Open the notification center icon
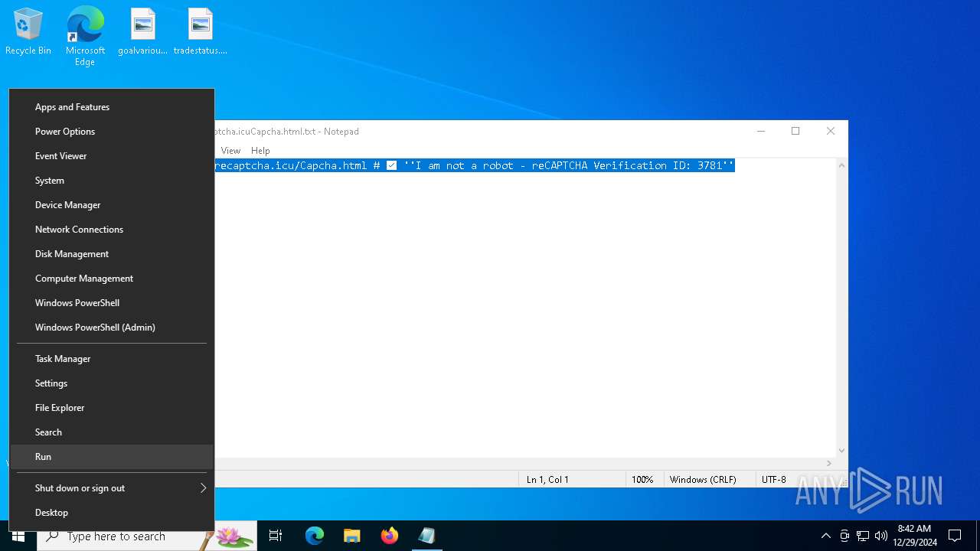 [x=955, y=536]
